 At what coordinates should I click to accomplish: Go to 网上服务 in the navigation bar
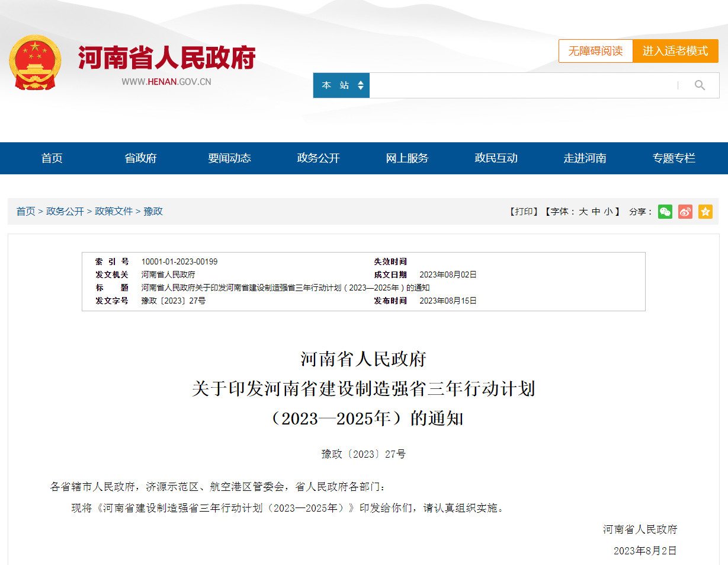point(407,158)
